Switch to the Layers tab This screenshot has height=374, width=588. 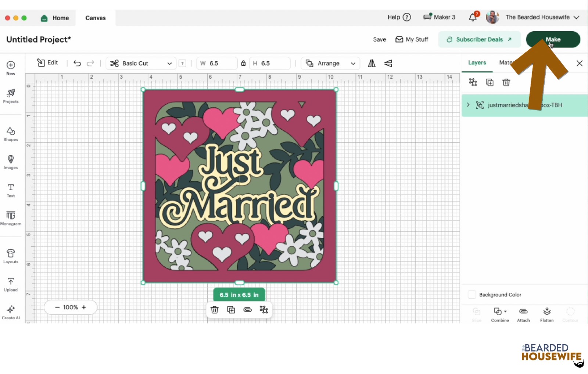point(477,63)
